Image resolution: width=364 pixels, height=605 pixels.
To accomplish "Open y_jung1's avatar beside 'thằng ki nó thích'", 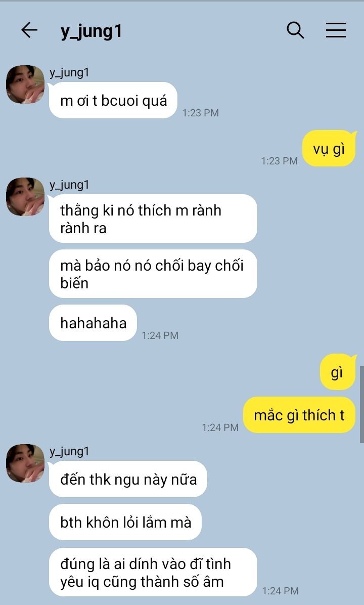I will click(x=25, y=197).
